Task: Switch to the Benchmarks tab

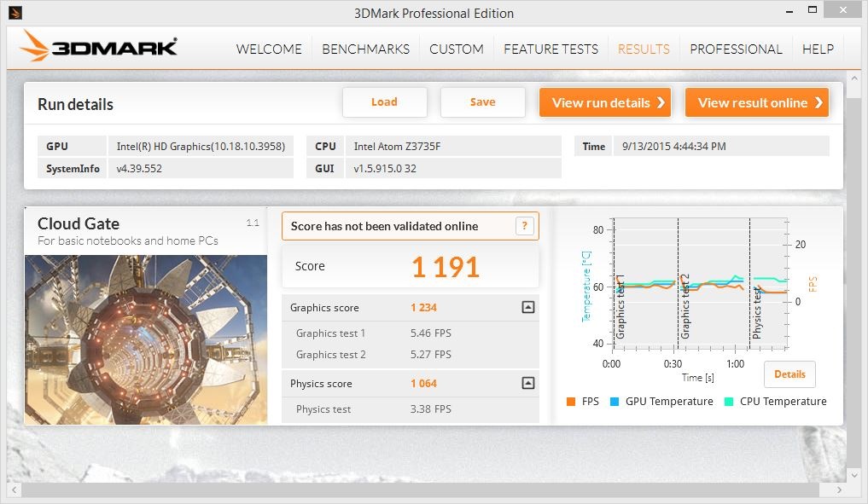Action: [365, 49]
